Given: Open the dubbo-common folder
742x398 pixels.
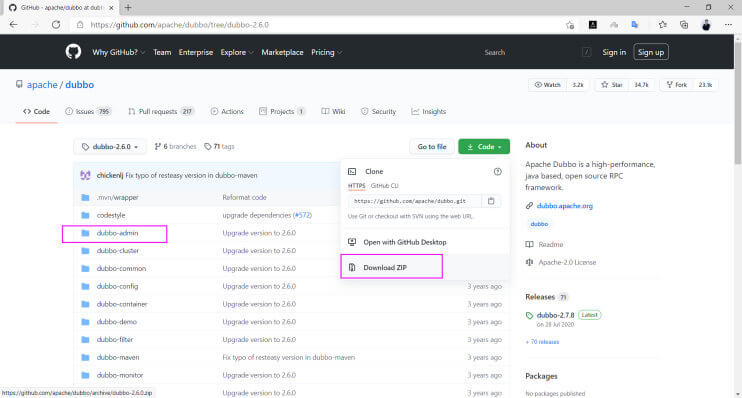Looking at the screenshot, I should point(121,268).
